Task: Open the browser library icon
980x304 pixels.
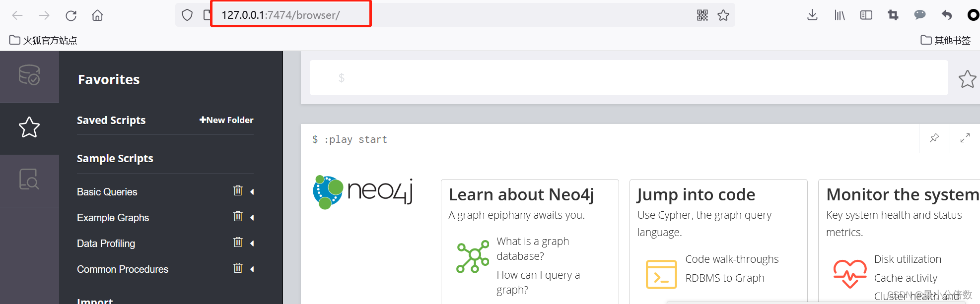Action: tap(840, 15)
